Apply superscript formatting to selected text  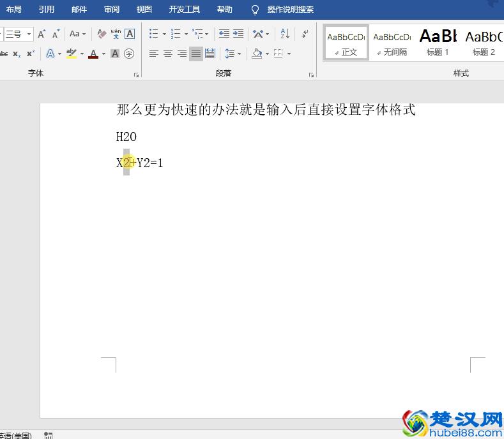coord(31,54)
